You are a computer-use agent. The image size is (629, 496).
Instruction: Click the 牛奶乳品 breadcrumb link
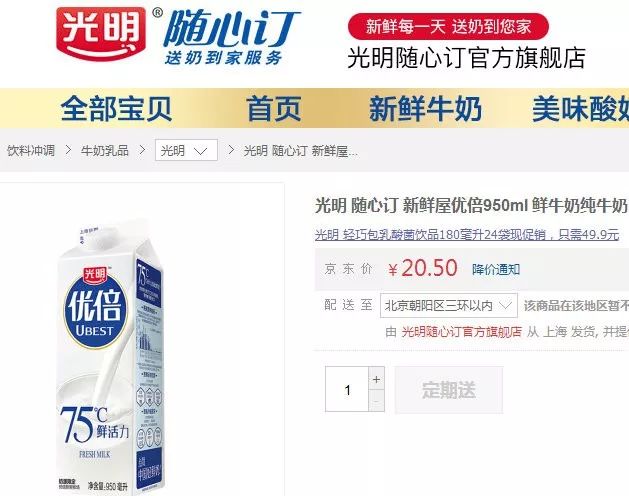105,150
